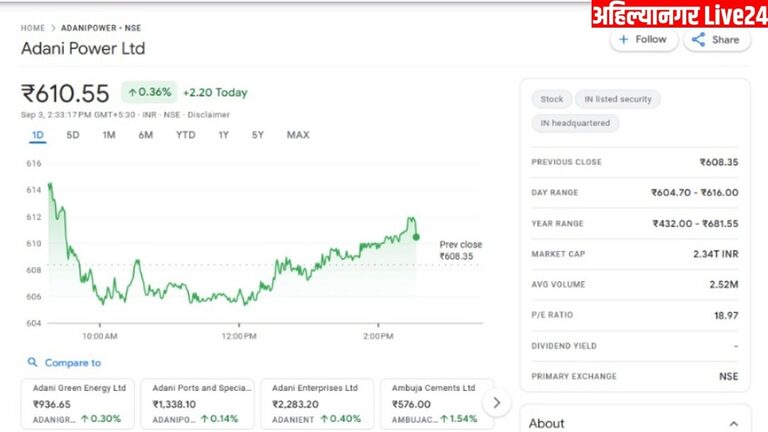This screenshot has width=768, height=432.
Task: Click the end-point dot on the price chart
Action: coord(416,237)
